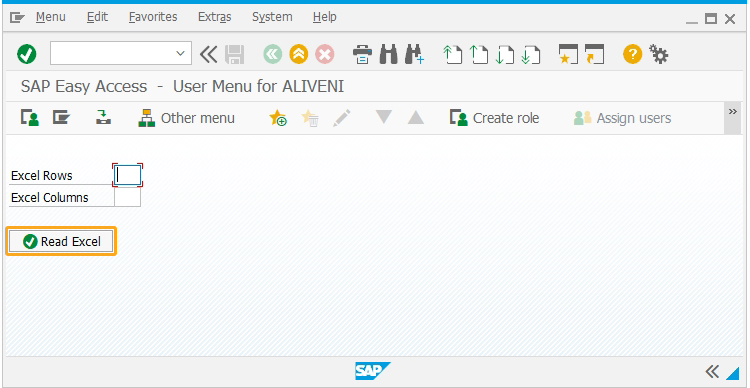
Task: Click the Create New Session icon
Action: (x=568, y=55)
